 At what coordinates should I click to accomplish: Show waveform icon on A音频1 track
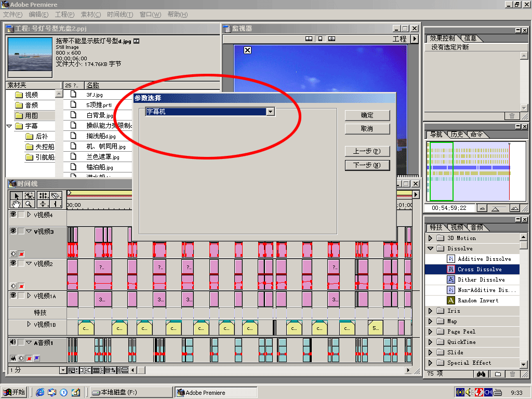coord(13,358)
